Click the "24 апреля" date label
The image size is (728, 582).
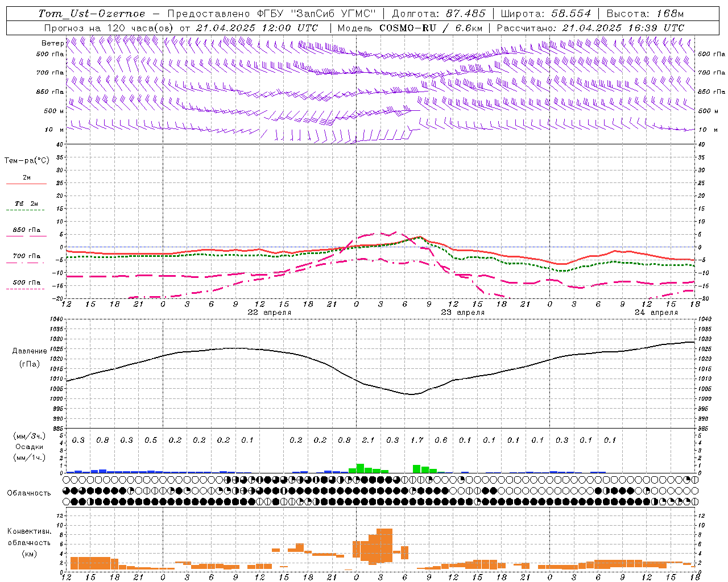tap(656, 313)
